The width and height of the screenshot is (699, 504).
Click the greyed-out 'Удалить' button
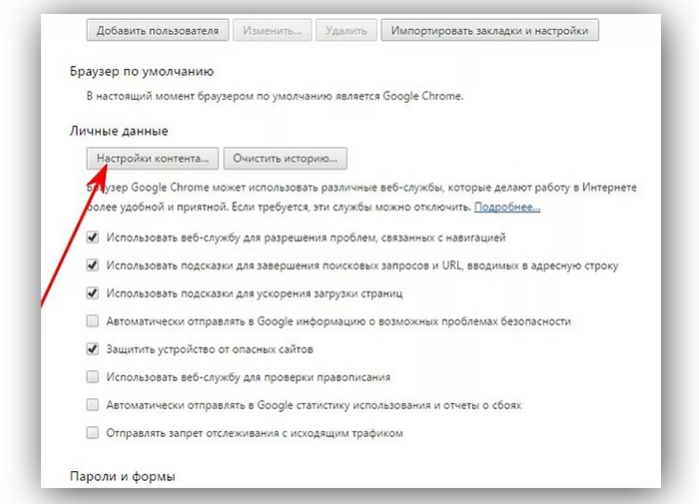(346, 30)
